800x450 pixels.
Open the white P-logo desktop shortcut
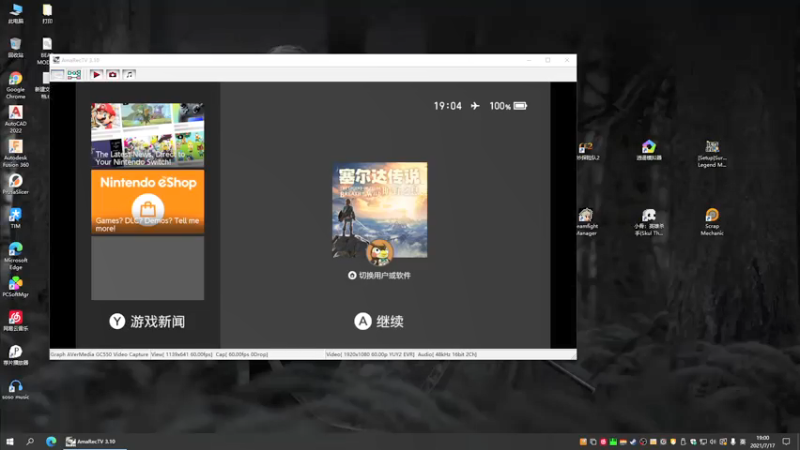click(15, 355)
